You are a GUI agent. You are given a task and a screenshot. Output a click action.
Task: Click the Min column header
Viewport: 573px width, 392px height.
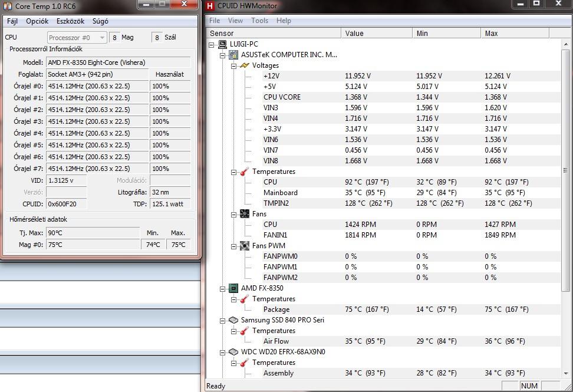pos(447,33)
